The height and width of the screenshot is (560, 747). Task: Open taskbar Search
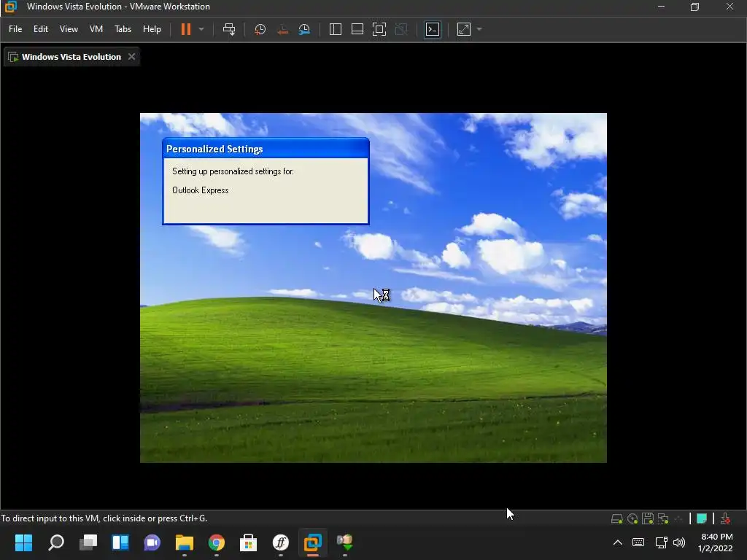pos(56,542)
